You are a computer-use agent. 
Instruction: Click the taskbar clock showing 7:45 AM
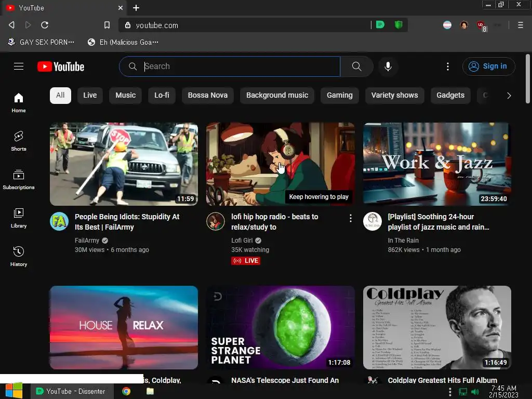coord(504,392)
